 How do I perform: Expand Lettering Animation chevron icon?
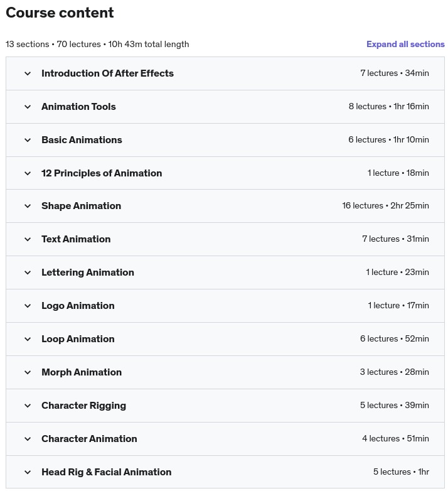click(28, 272)
